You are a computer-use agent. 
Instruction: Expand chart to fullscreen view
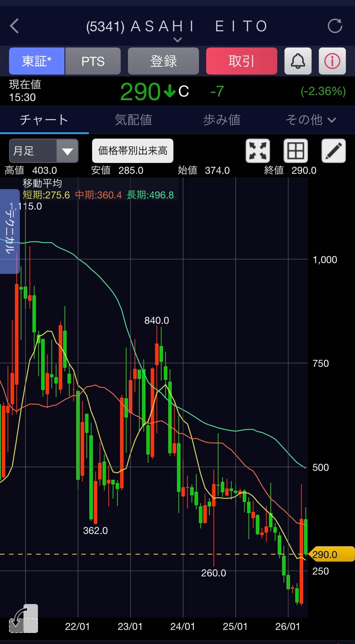pyautogui.click(x=258, y=151)
